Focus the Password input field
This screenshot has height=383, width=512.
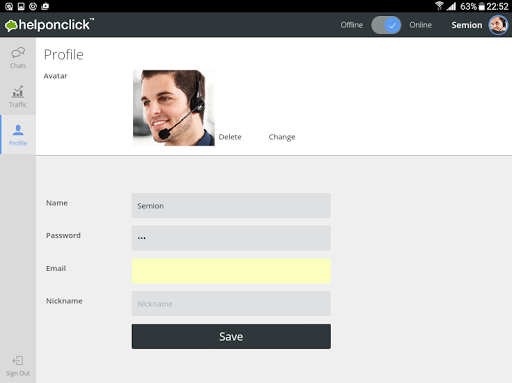(x=231, y=238)
